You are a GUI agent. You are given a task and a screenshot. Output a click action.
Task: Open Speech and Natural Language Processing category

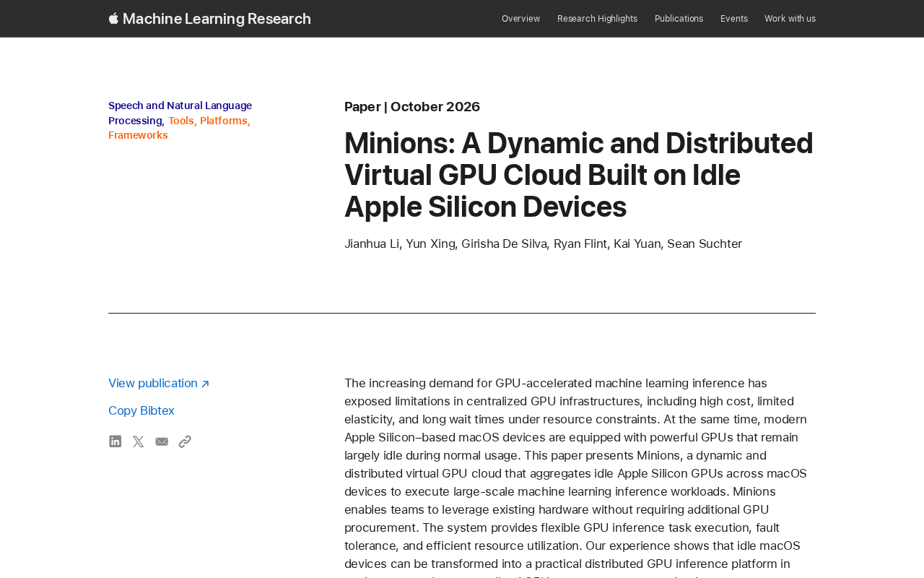click(x=180, y=113)
